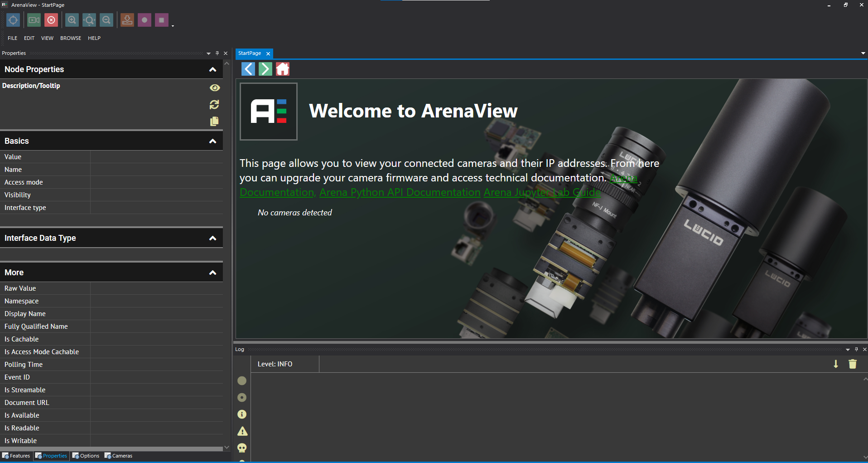868x463 pixels.
Task: Click the crosshair target toolbar icon
Action: click(13, 20)
